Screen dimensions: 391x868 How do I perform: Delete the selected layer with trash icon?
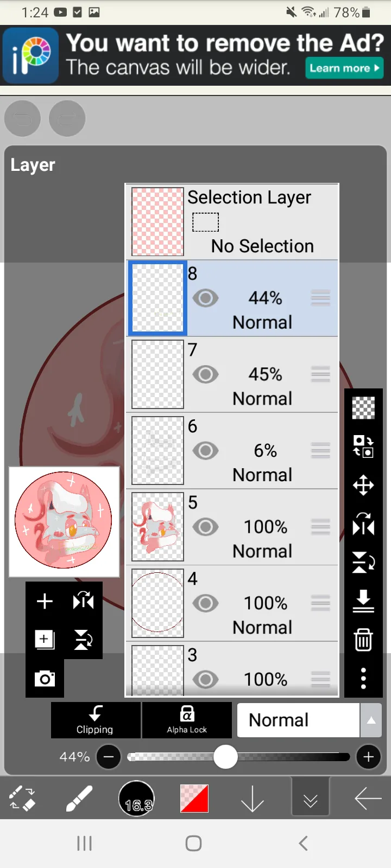(x=363, y=640)
